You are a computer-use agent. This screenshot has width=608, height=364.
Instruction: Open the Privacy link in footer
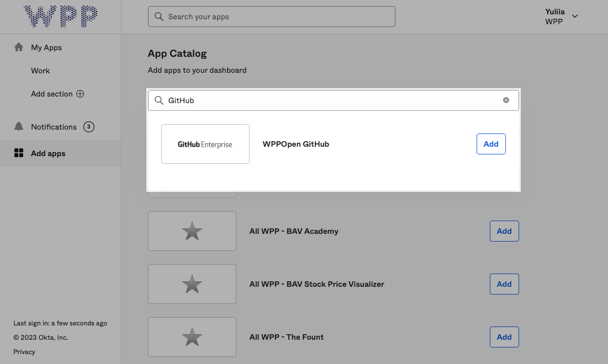tap(24, 352)
